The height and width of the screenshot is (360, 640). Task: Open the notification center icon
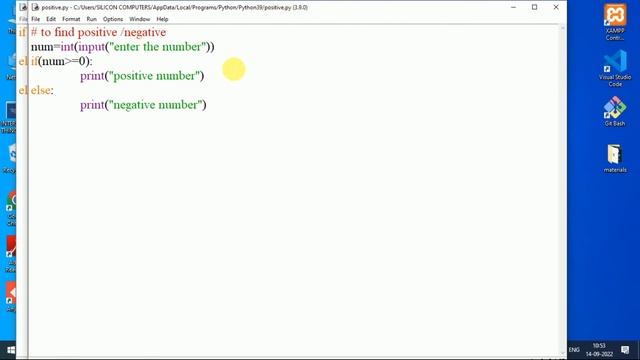click(x=625, y=350)
